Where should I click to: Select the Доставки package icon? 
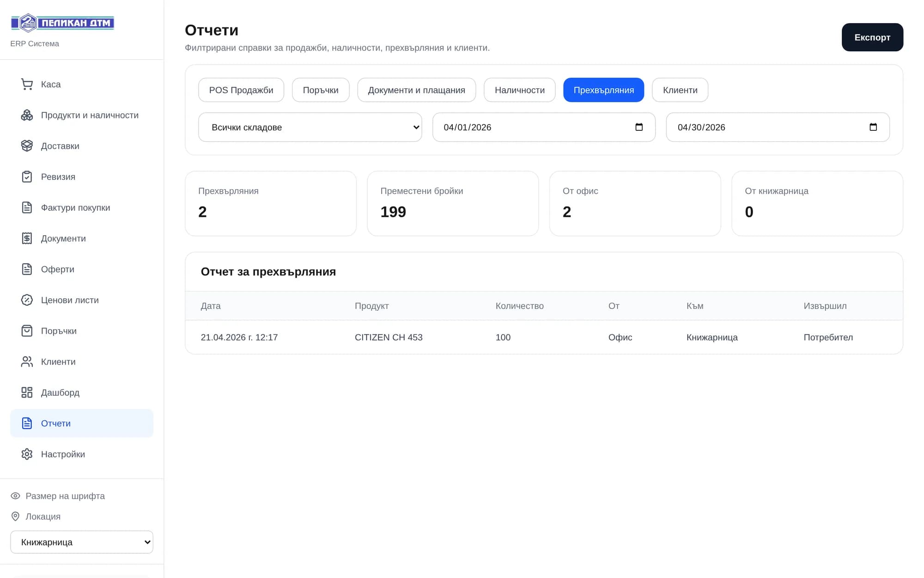pos(27,146)
